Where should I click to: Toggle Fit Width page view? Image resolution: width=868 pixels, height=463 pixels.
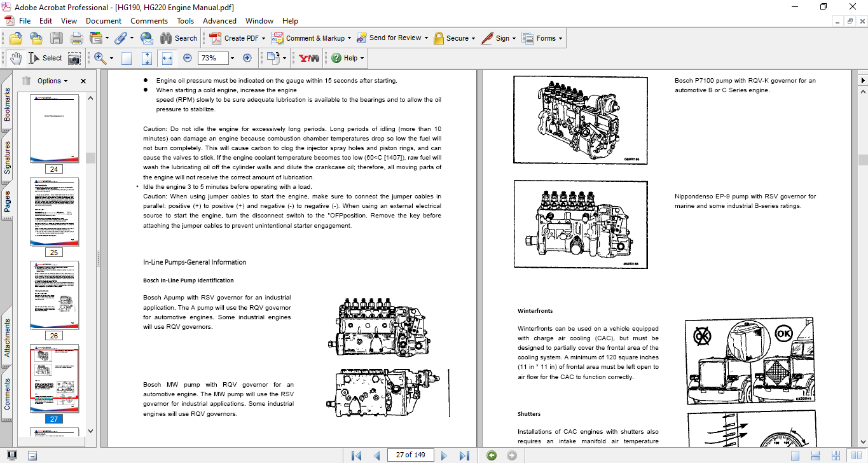[x=167, y=58]
